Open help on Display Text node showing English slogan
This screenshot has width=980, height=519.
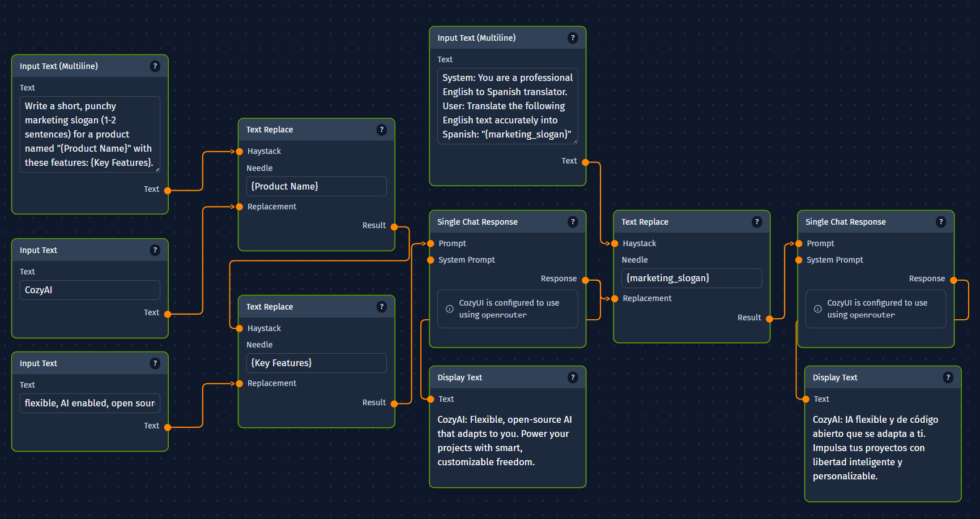pos(573,378)
